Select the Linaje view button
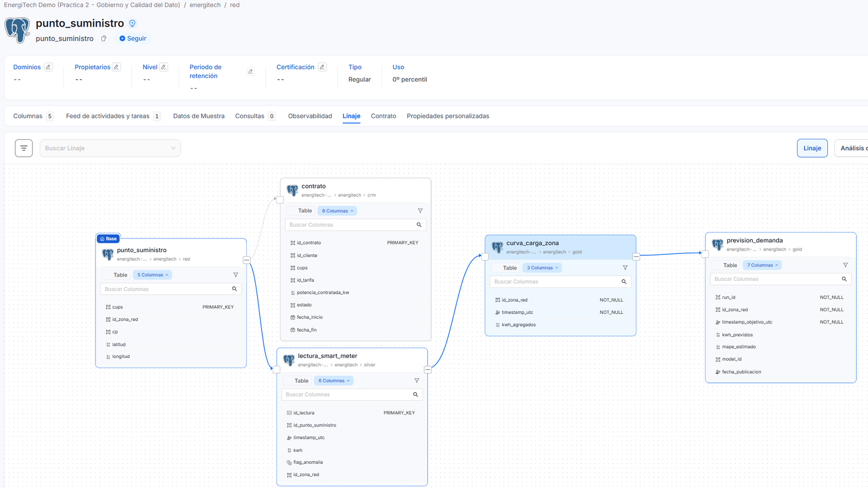The height and width of the screenshot is (488, 868). point(812,148)
